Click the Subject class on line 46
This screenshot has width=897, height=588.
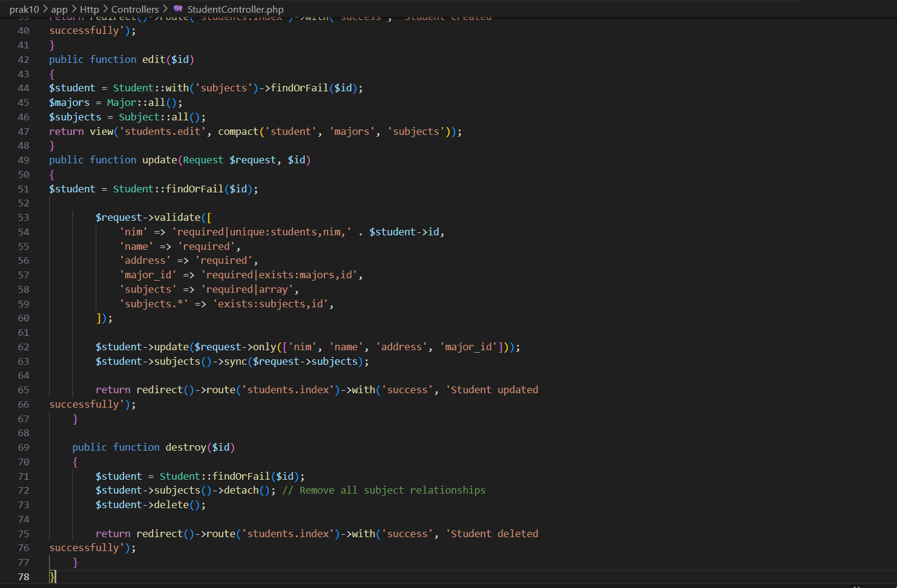tap(139, 117)
